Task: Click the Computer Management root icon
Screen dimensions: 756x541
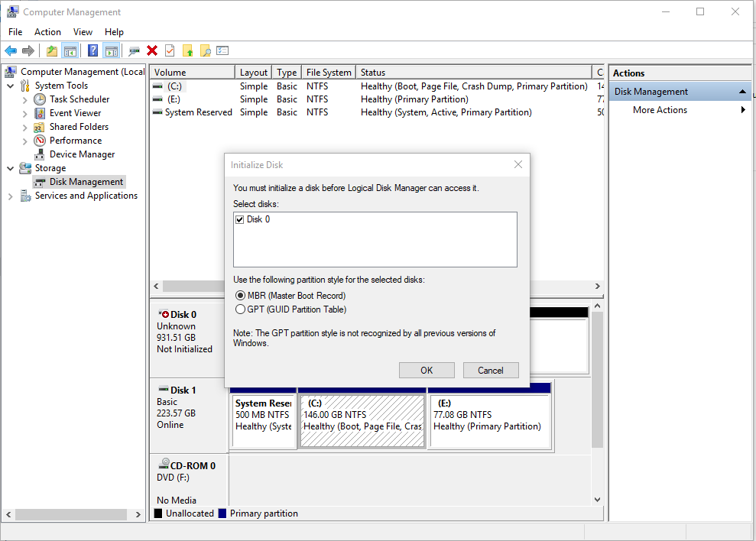Action: (11, 72)
